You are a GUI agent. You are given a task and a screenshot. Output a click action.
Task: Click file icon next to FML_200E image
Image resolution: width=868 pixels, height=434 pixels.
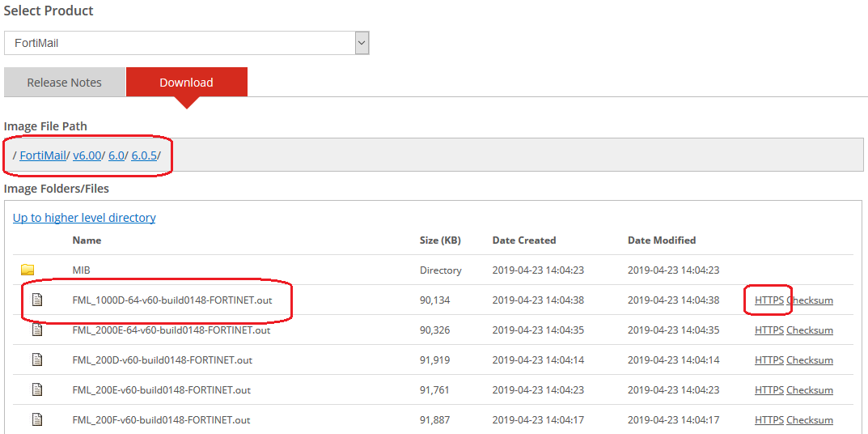click(36, 389)
